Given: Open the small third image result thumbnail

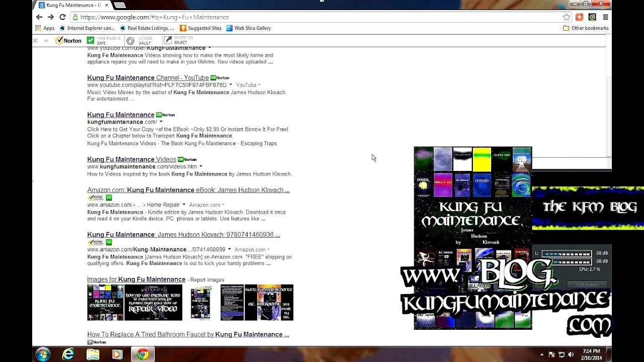Looking at the screenshot, I should 200,303.
